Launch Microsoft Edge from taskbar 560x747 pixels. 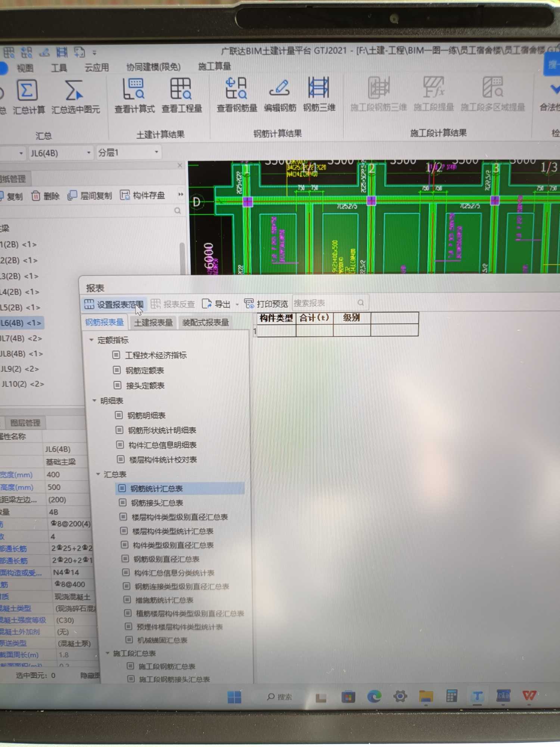tap(374, 696)
